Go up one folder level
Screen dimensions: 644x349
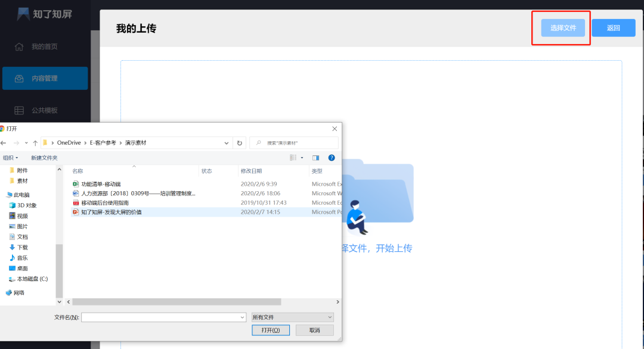35,143
